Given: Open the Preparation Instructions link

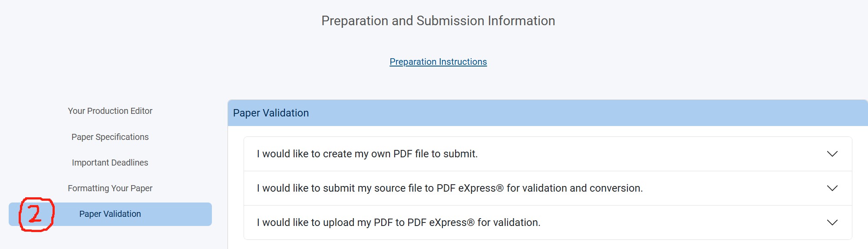Looking at the screenshot, I should click(x=438, y=62).
